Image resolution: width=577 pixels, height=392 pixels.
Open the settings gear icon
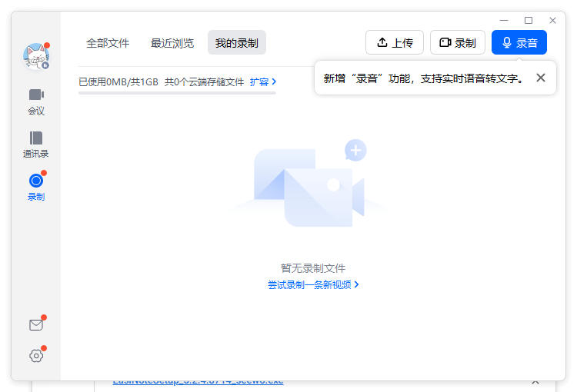click(36, 355)
